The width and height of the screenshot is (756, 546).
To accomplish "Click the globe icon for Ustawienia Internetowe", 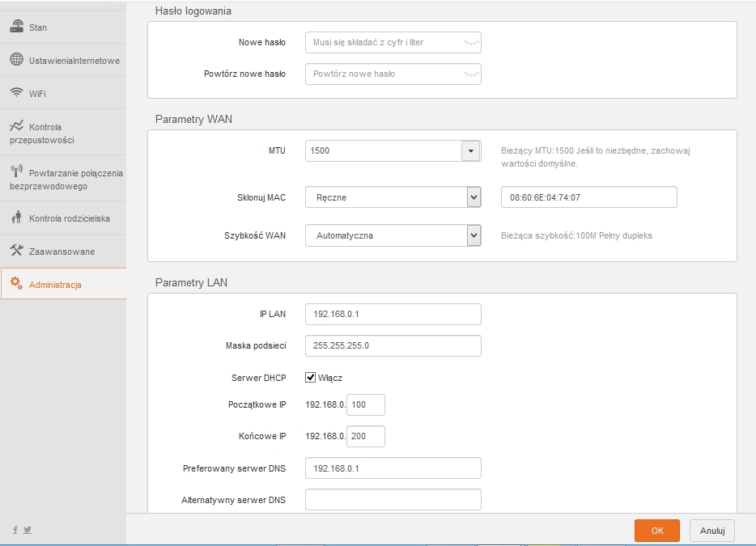I will (x=16, y=59).
